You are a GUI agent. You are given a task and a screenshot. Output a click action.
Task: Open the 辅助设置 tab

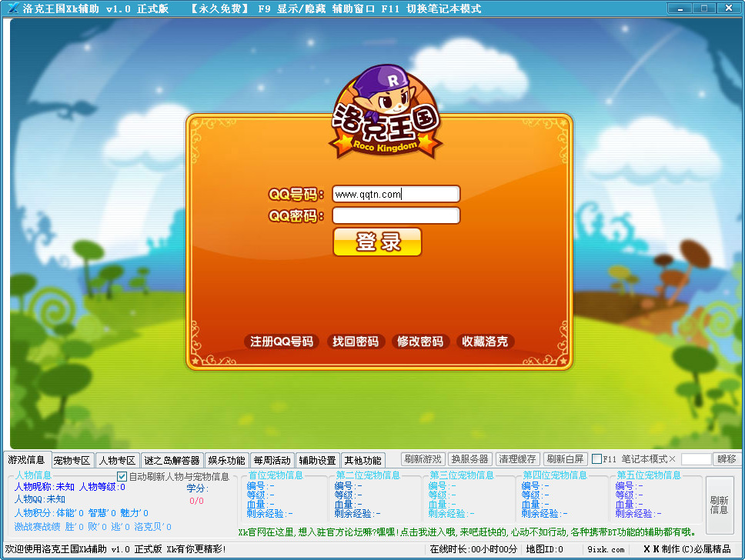pos(319,460)
